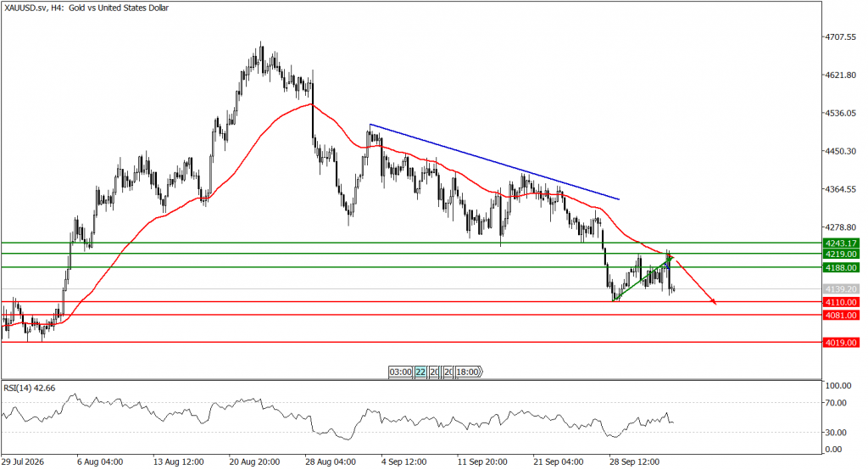Click the 21 Sep 04:00 date label
This screenshot has width=868, height=470.
(558, 462)
